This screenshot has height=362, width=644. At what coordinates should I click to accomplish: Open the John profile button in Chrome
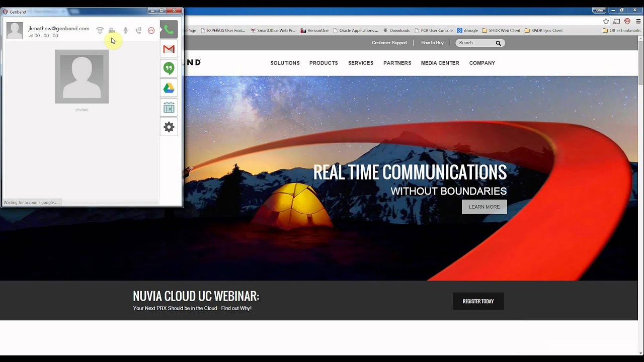click(x=599, y=10)
